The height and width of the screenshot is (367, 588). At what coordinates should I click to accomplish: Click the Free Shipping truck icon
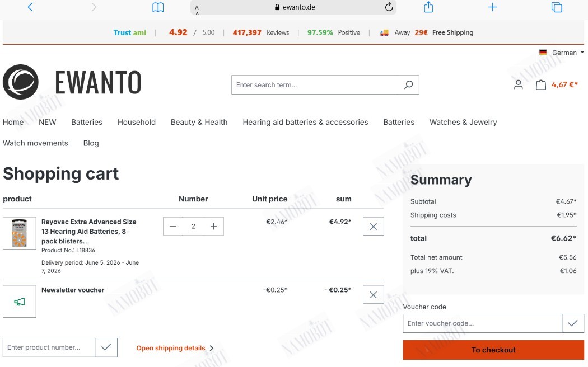[384, 33]
